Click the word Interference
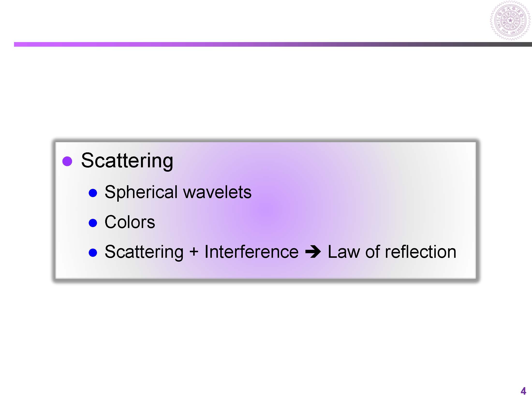The image size is (532, 399). click(x=251, y=252)
